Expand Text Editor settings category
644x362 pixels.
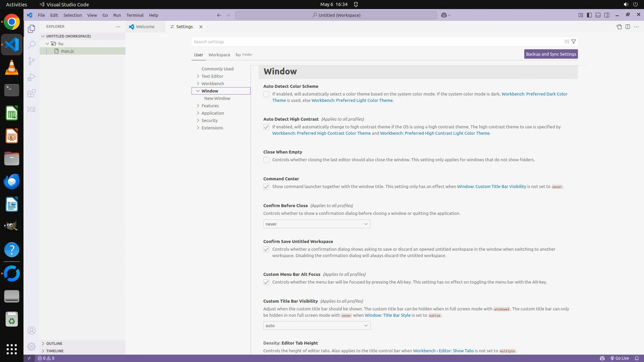pos(212,76)
